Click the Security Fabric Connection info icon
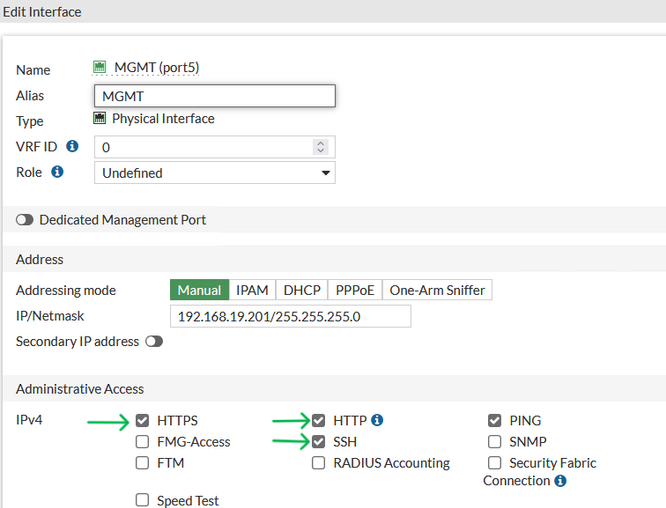 [560, 481]
